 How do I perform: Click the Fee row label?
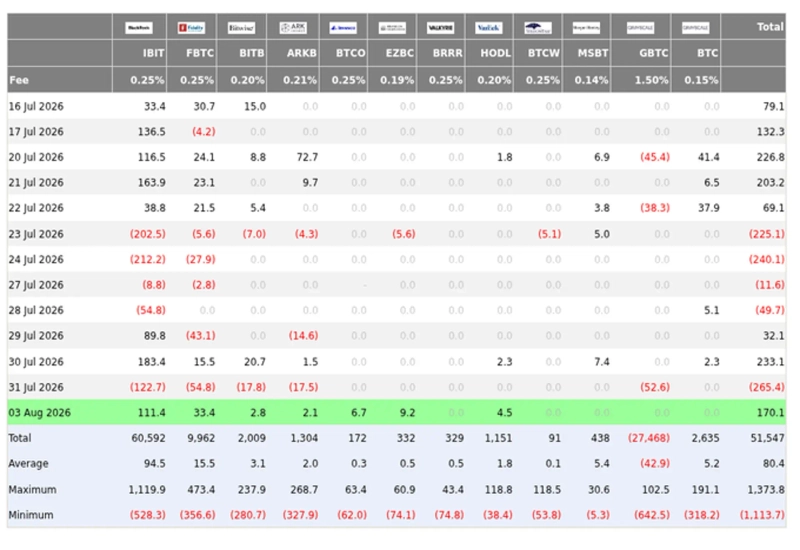coord(19,80)
